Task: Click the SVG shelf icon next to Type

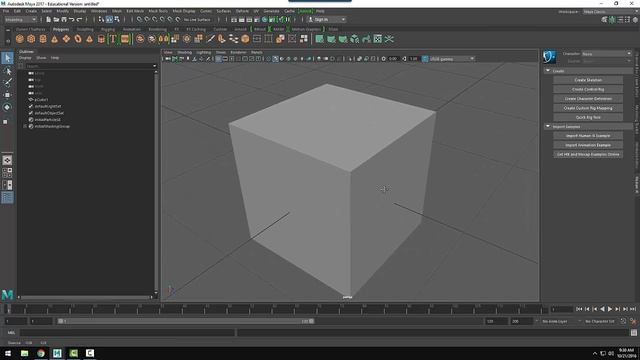Action: pyautogui.click(x=125, y=39)
